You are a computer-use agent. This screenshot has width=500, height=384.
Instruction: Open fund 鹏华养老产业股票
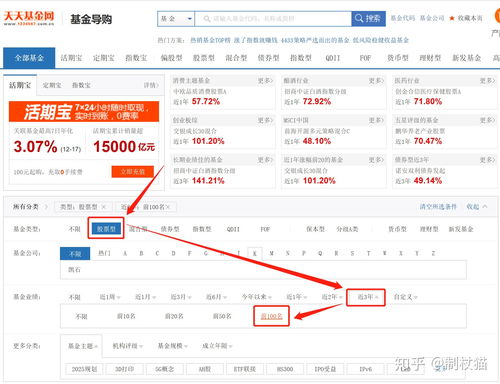point(420,131)
